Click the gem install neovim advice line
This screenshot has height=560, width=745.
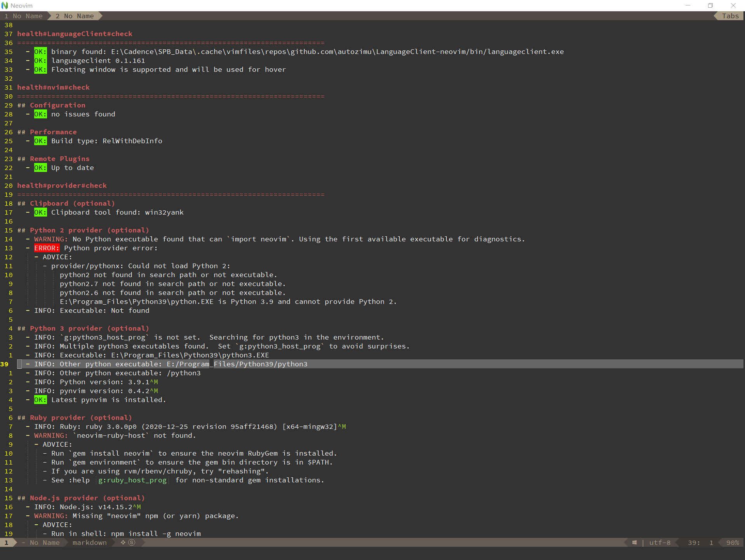pos(190,453)
